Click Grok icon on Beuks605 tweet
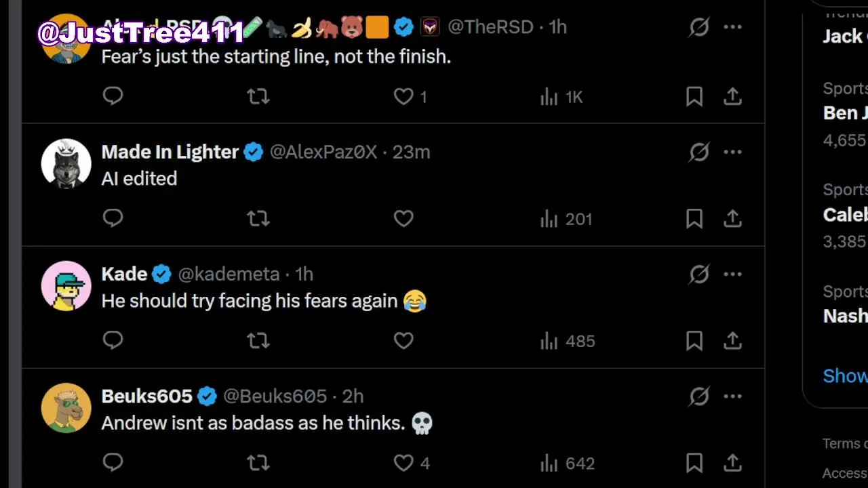Image resolution: width=868 pixels, height=488 pixels. (x=698, y=396)
